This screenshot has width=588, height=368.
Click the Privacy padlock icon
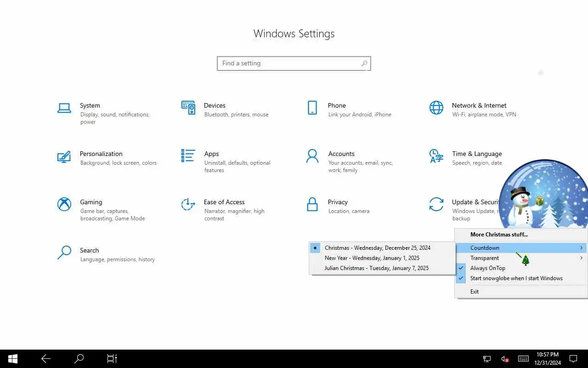pyautogui.click(x=312, y=204)
